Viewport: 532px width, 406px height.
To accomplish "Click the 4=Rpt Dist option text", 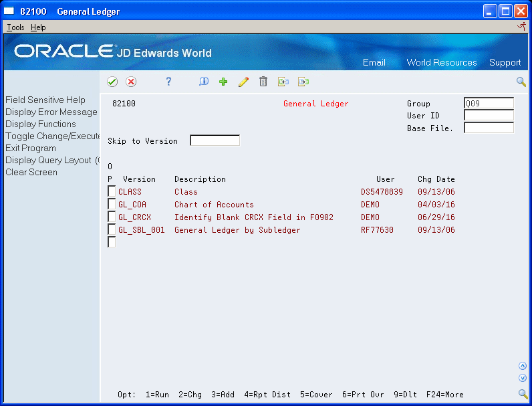I will (267, 395).
